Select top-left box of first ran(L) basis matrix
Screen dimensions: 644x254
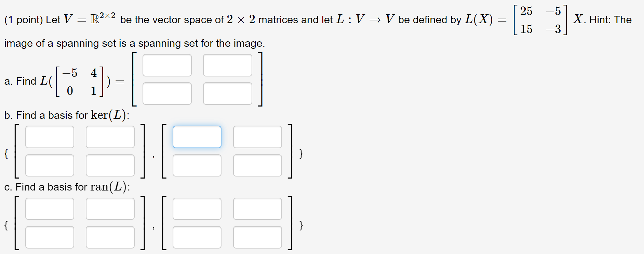point(50,209)
